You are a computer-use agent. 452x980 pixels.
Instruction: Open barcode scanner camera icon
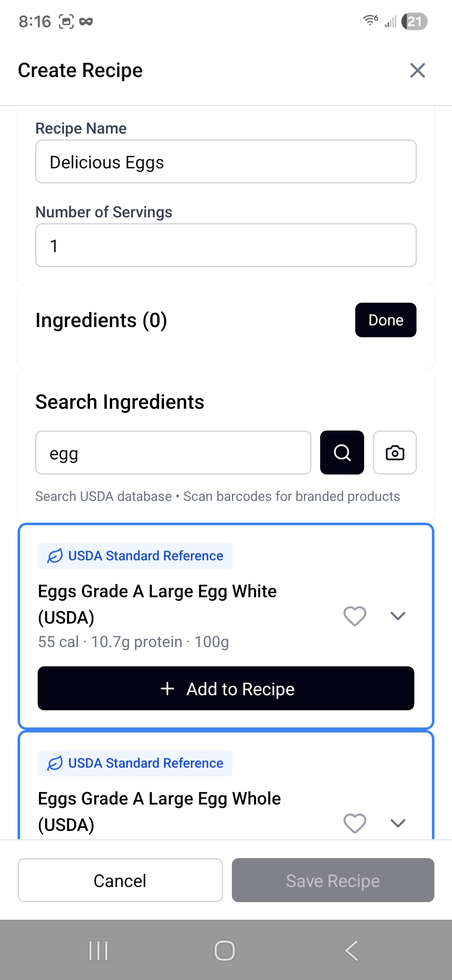click(x=395, y=452)
